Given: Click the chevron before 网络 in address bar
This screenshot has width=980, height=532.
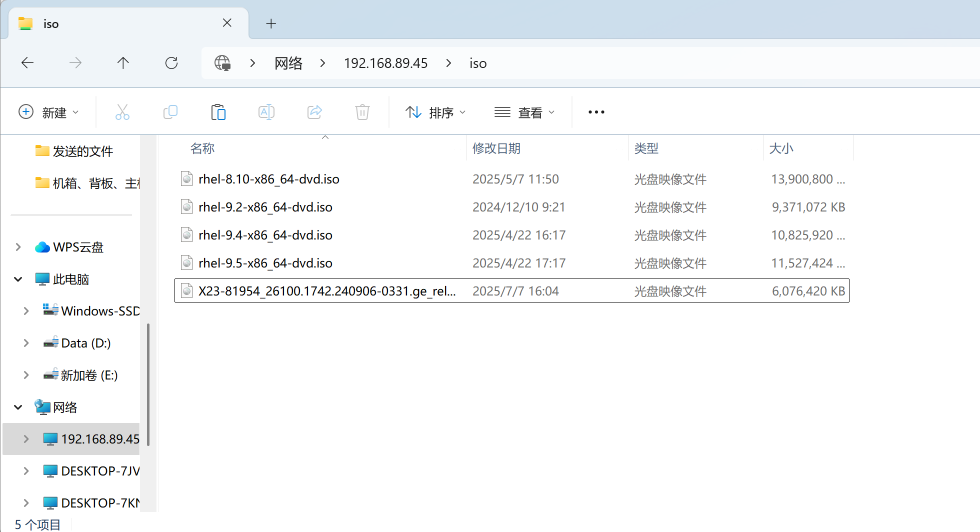Looking at the screenshot, I should pos(253,63).
